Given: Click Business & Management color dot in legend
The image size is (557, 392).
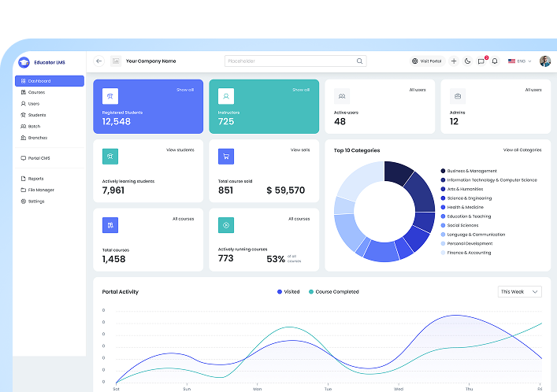Looking at the screenshot, I should coord(443,171).
